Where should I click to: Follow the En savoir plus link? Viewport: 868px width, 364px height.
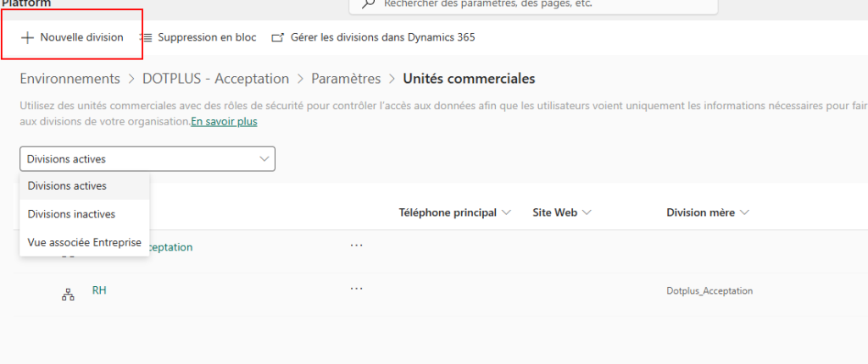coord(224,122)
